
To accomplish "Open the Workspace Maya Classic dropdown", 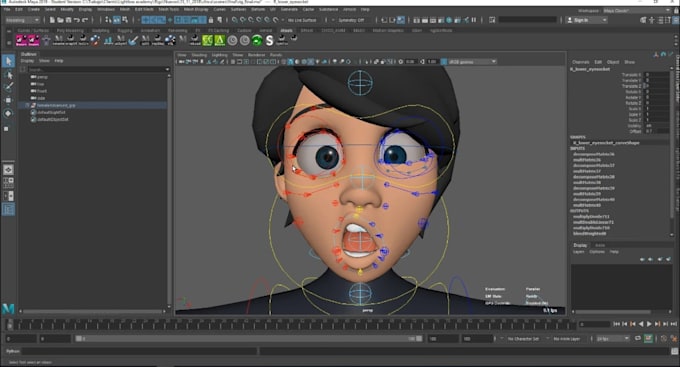I will (x=637, y=10).
